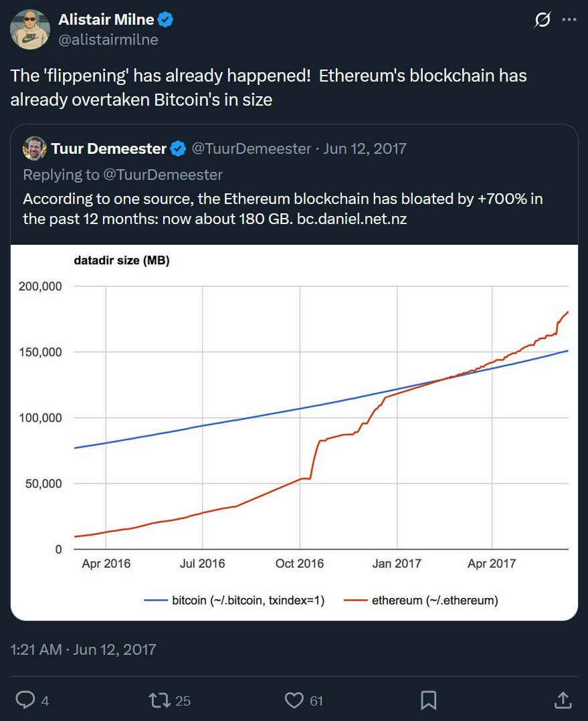Click Tuur Demeester's verified badge

[178, 148]
